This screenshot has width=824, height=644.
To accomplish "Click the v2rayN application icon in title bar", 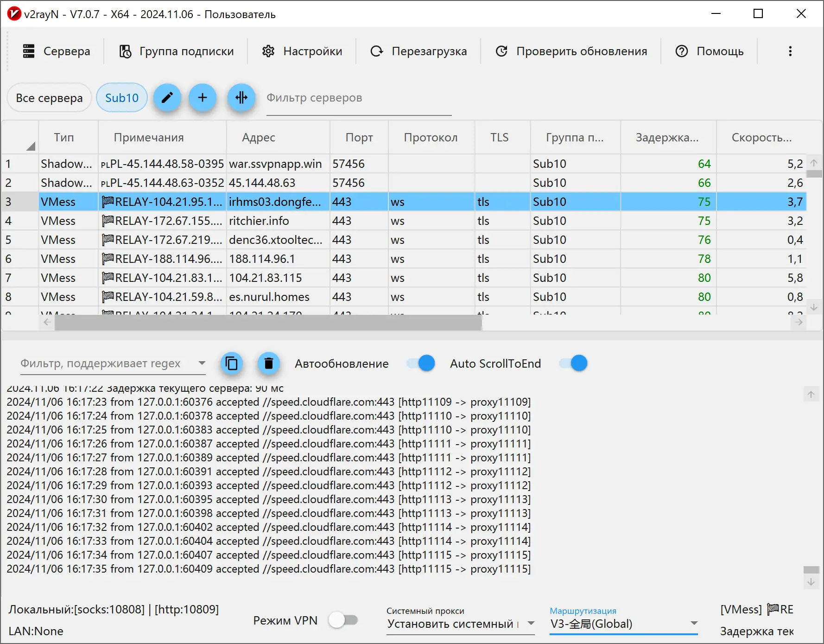I will [14, 14].
